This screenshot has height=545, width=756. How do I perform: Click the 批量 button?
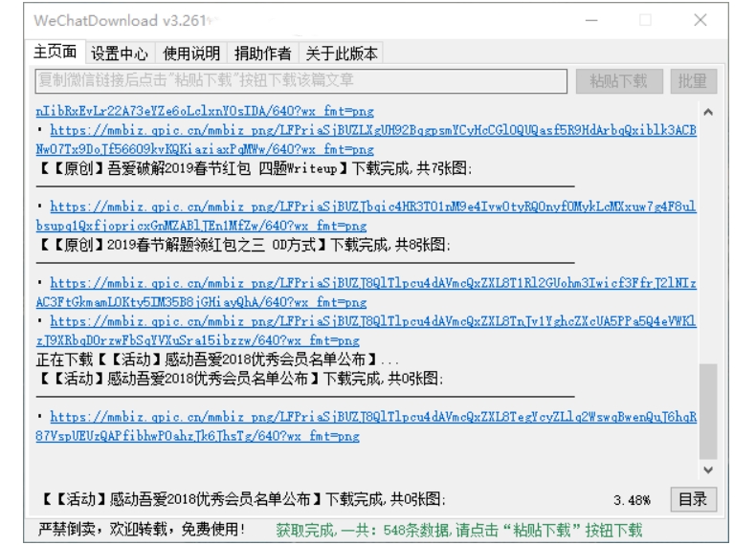pyautogui.click(x=694, y=81)
